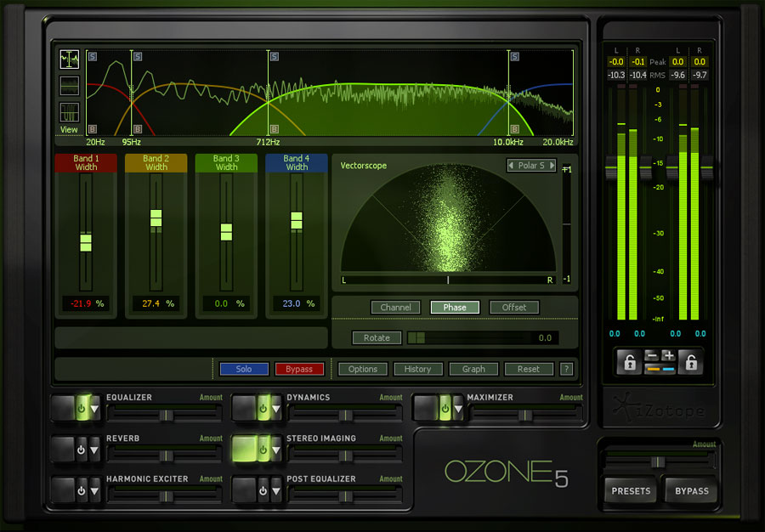Click the S solo icon above 95Hz crossover

(x=137, y=57)
